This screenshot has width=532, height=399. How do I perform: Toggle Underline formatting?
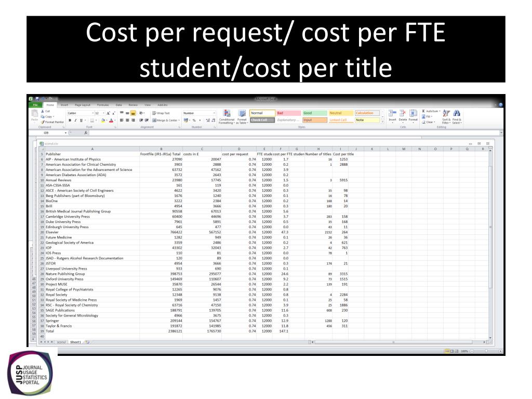click(81, 121)
